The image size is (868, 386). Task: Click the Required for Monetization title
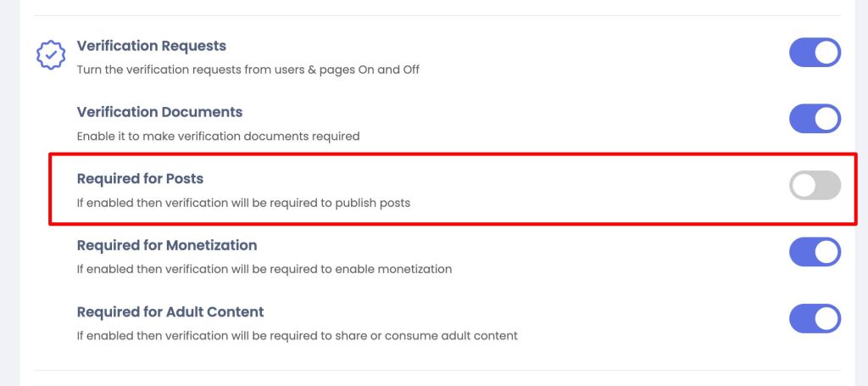167,245
